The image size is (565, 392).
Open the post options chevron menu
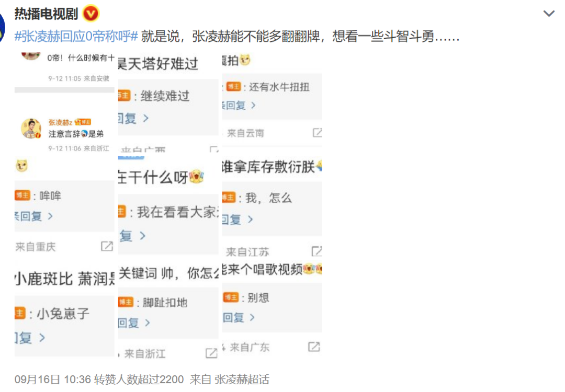point(548,14)
